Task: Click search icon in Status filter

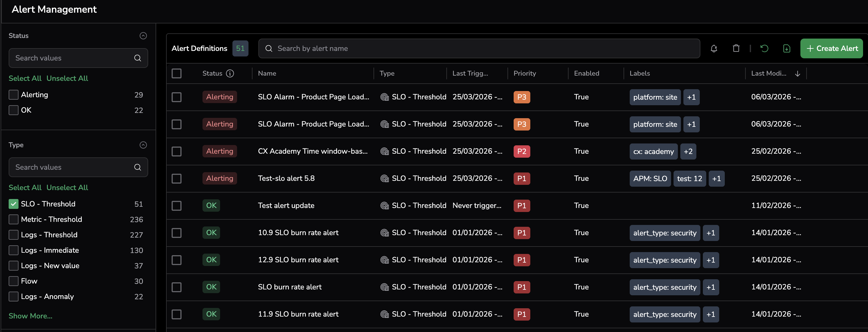Action: pos(137,58)
